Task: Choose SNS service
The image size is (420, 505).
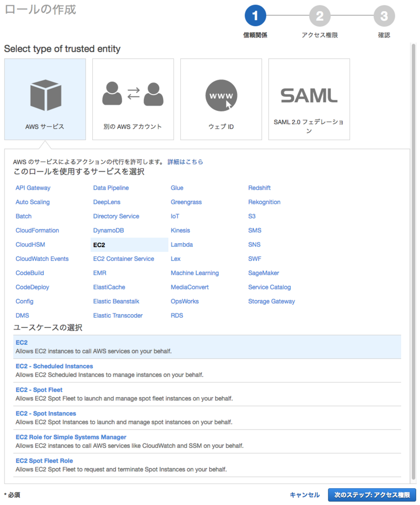Action: (254, 245)
